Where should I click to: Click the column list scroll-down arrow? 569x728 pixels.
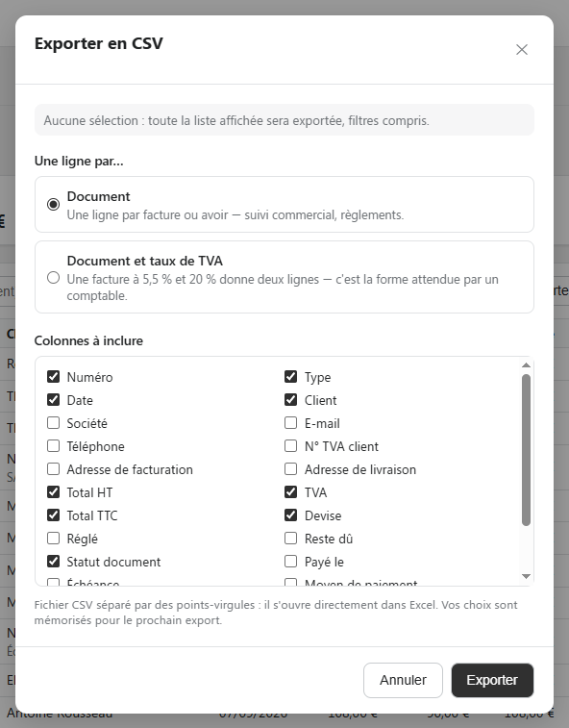point(526,576)
